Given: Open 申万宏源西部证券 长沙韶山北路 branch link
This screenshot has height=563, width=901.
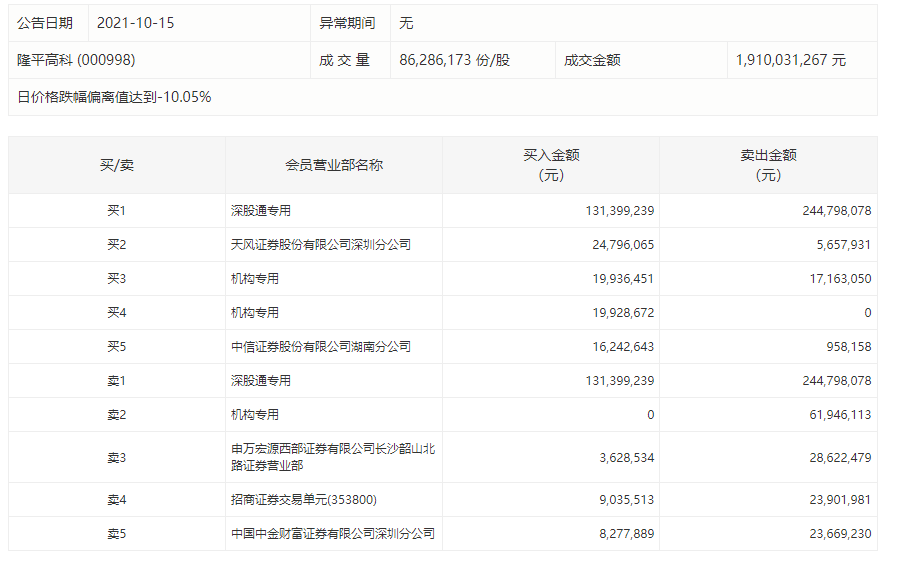Looking at the screenshot, I should (x=332, y=457).
